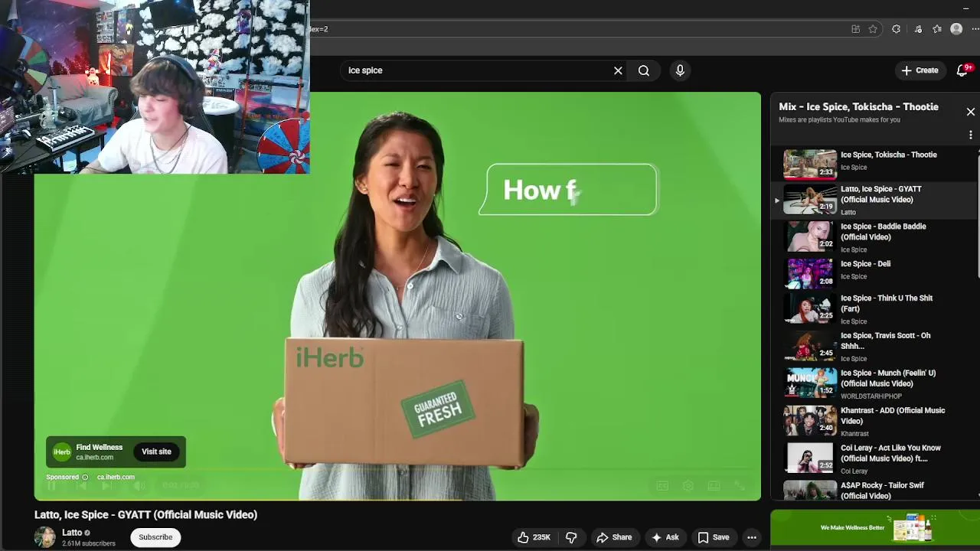Open Latto's channel avatar
Screen dimensions: 980x551
pyautogui.click(x=45, y=537)
